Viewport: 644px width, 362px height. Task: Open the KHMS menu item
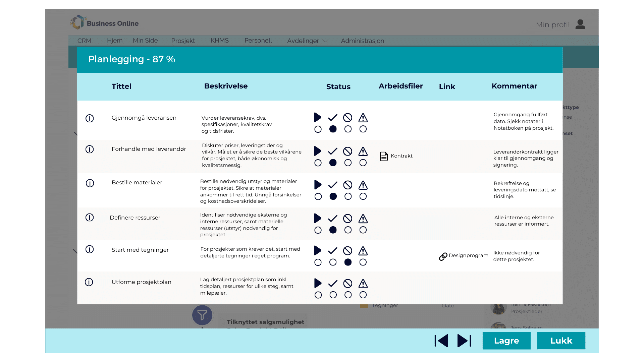[219, 41]
